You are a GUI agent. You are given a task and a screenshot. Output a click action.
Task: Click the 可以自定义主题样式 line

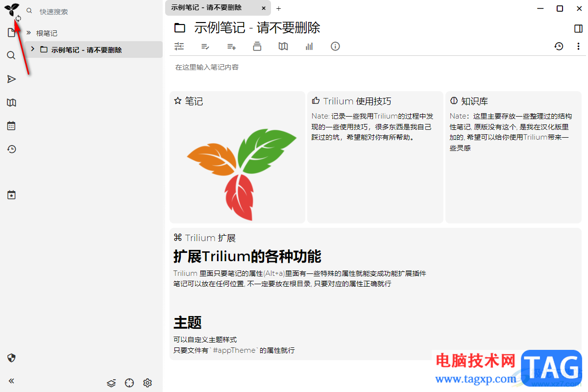tap(205, 340)
